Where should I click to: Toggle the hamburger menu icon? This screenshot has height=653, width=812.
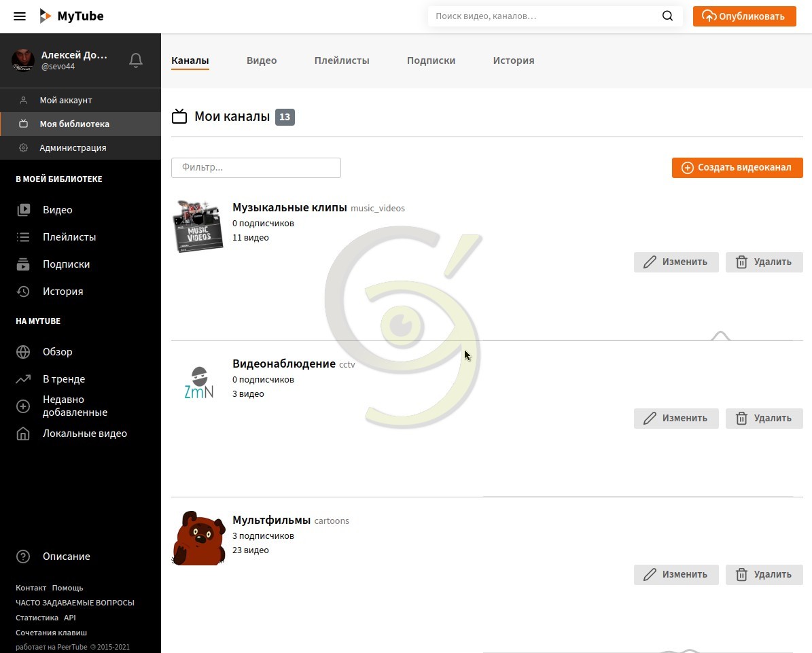coord(20,16)
